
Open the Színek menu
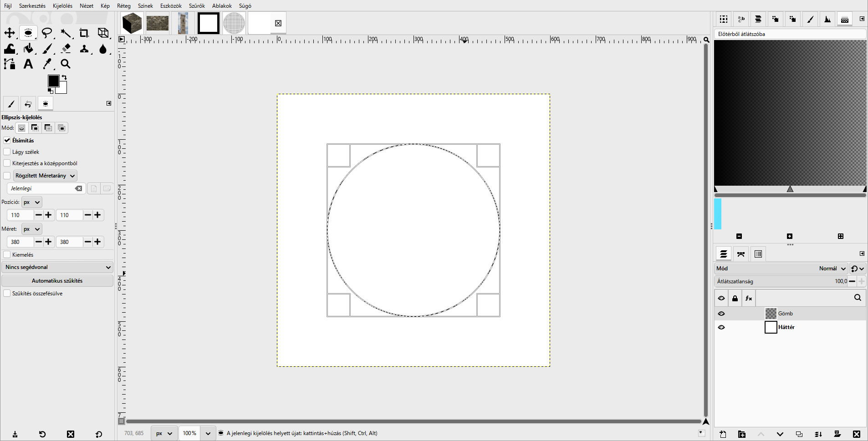(x=145, y=6)
